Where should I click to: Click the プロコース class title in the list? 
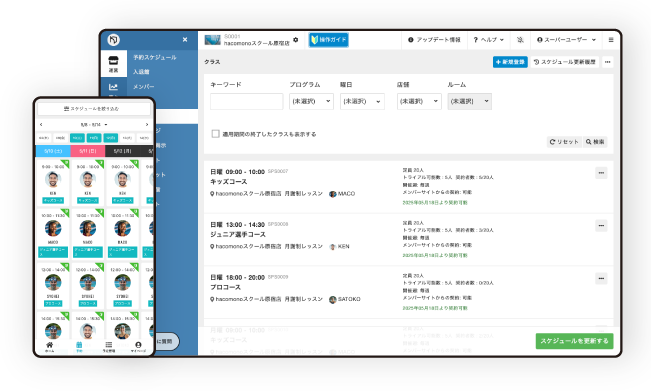[225, 287]
